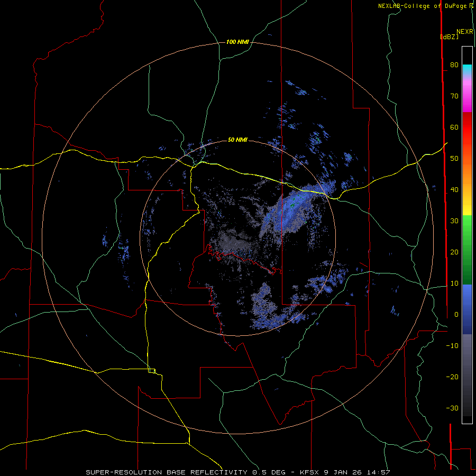This screenshot has height=476, width=476.
Task: Click the 80 value on the dBZ scale
Action: tap(454, 65)
